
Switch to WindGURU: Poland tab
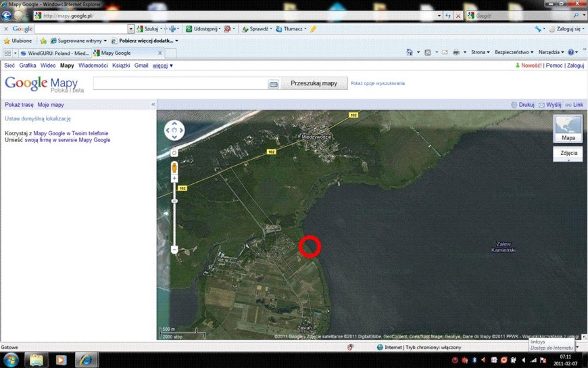55,53
